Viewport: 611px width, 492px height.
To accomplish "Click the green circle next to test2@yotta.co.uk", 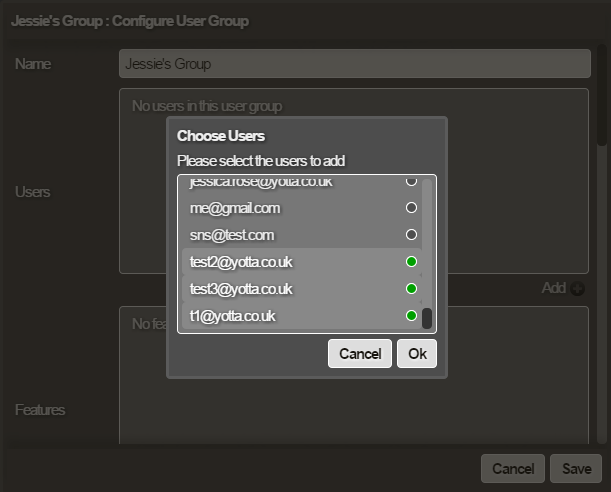I will 410,262.
